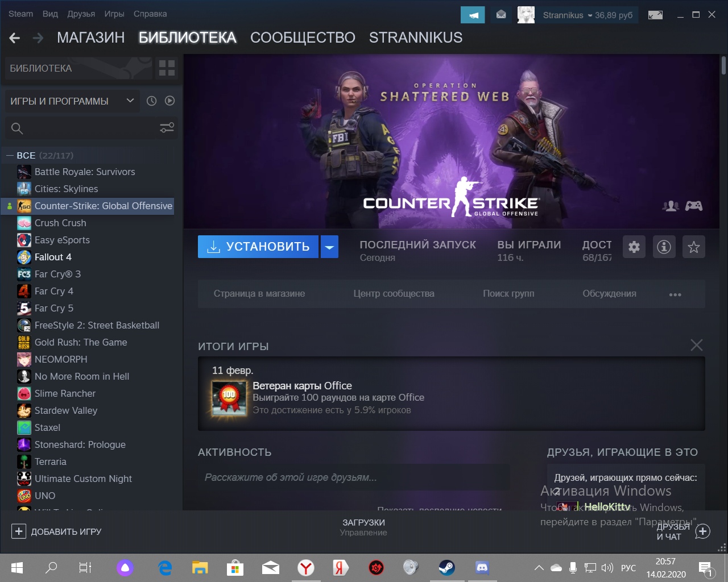Select Fallout 4 icon in library
Screen dimensions: 728x582
24,257
